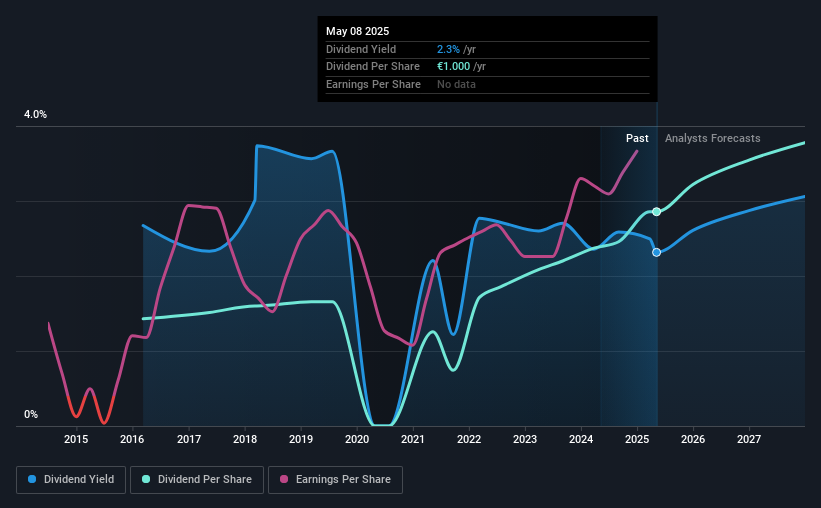Click the 0% y-axis label
This screenshot has width=821, height=508.
click(x=31, y=414)
